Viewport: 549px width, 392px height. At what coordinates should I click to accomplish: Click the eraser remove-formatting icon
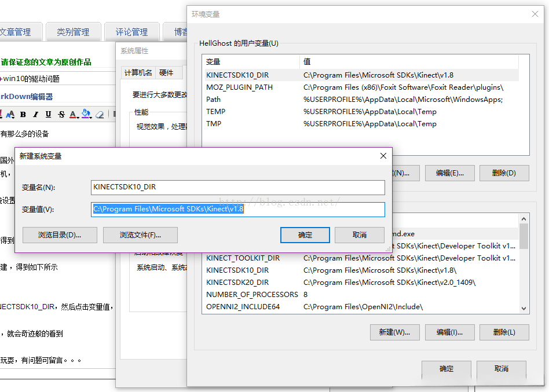[x=100, y=115]
